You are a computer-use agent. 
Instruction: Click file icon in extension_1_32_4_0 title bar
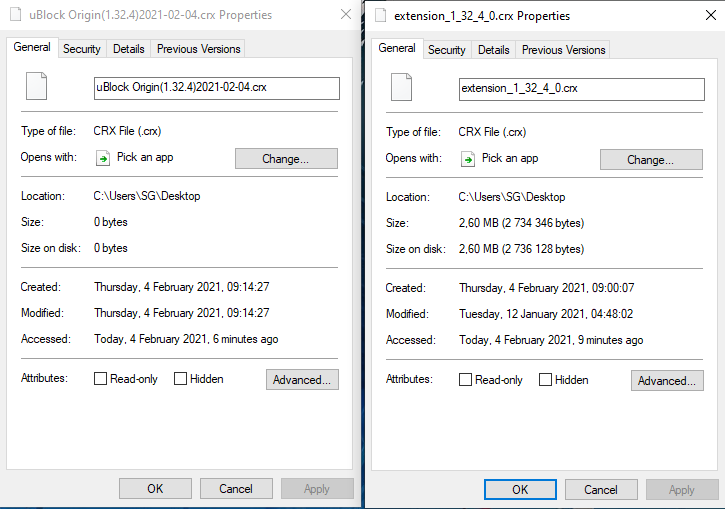pos(381,16)
